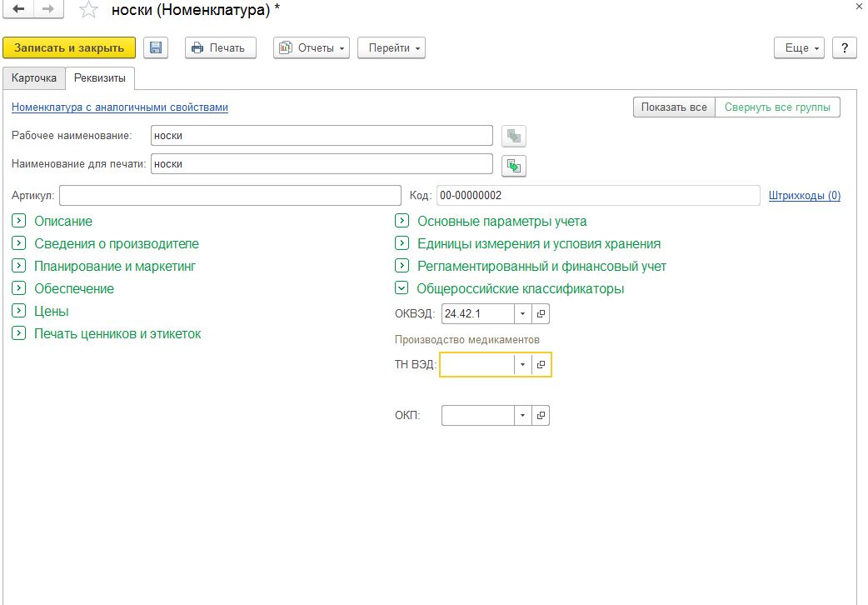Open the Отчеты dropdown menu
Viewport: 868px width, 605px height.
click(312, 47)
